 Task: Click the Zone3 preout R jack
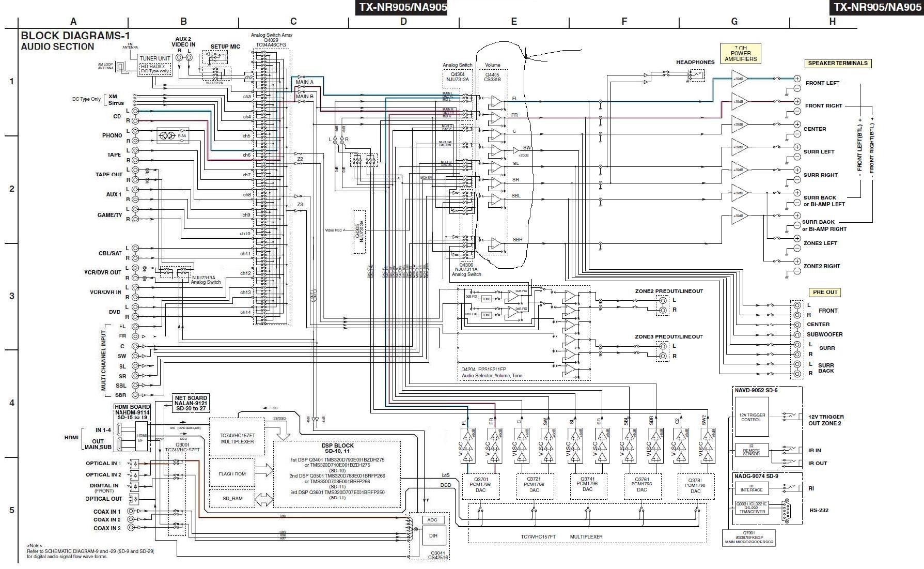tap(663, 356)
